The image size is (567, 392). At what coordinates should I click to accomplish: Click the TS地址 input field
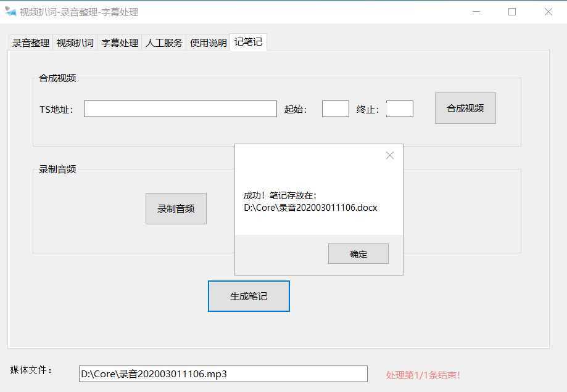tap(180, 108)
